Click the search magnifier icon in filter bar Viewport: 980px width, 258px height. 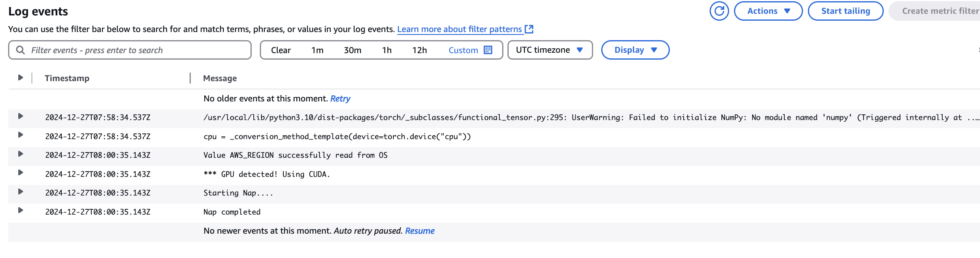[20, 50]
